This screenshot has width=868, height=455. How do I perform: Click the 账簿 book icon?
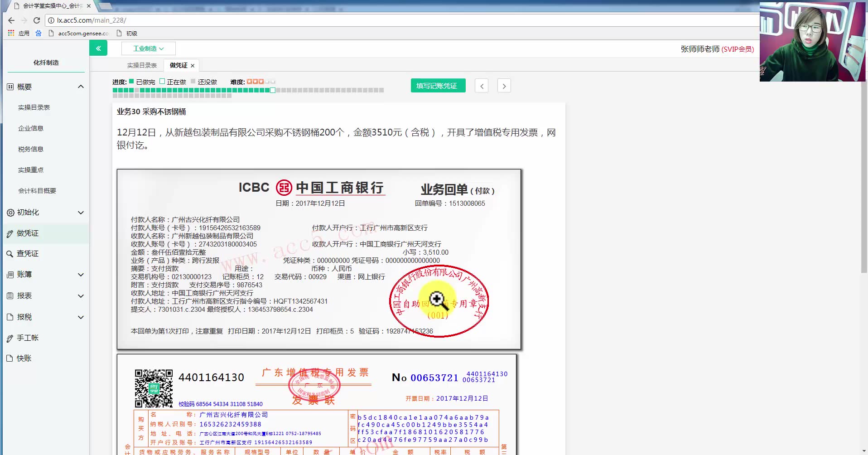tap(10, 275)
